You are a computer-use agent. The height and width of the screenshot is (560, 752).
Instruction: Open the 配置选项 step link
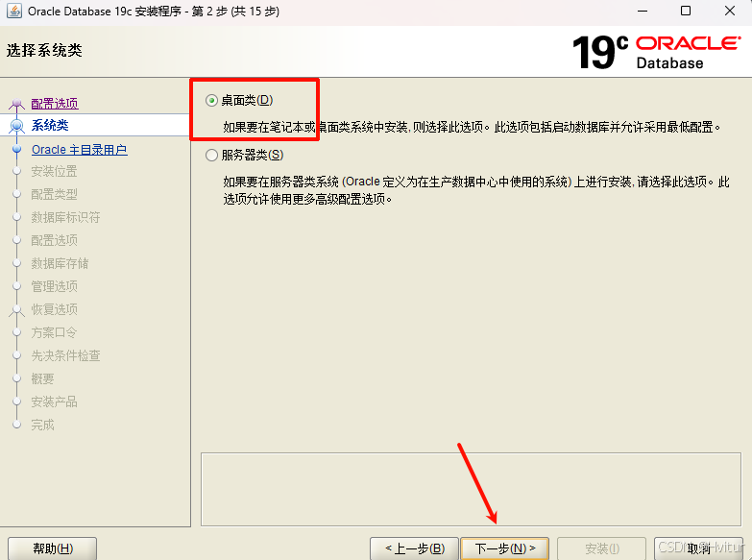[x=55, y=103]
